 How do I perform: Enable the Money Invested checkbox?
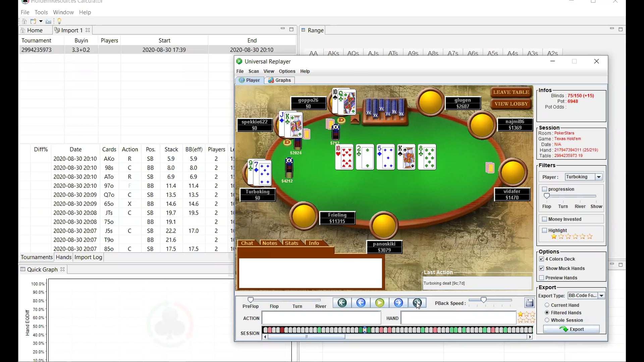coord(545,219)
